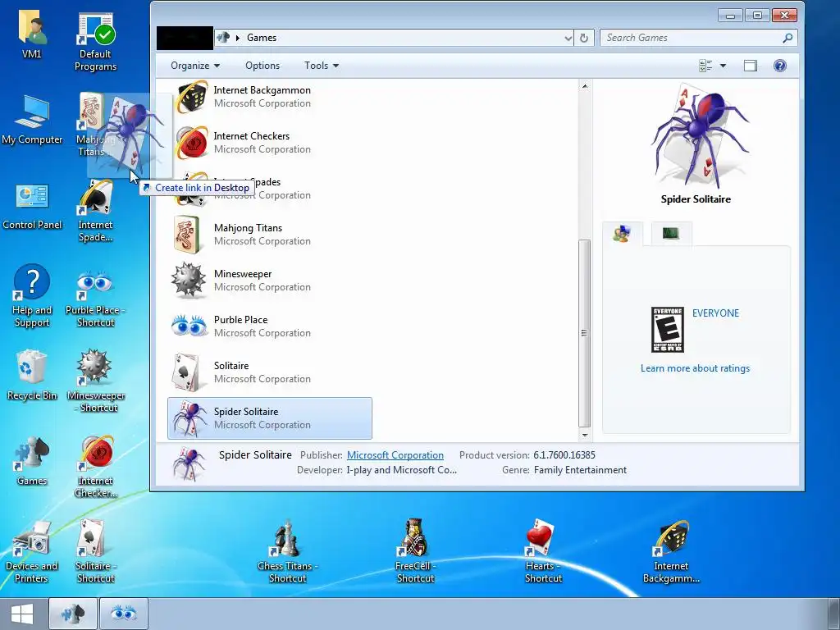Image resolution: width=840 pixels, height=630 pixels.
Task: Change view using the view icon button
Action: pos(705,66)
